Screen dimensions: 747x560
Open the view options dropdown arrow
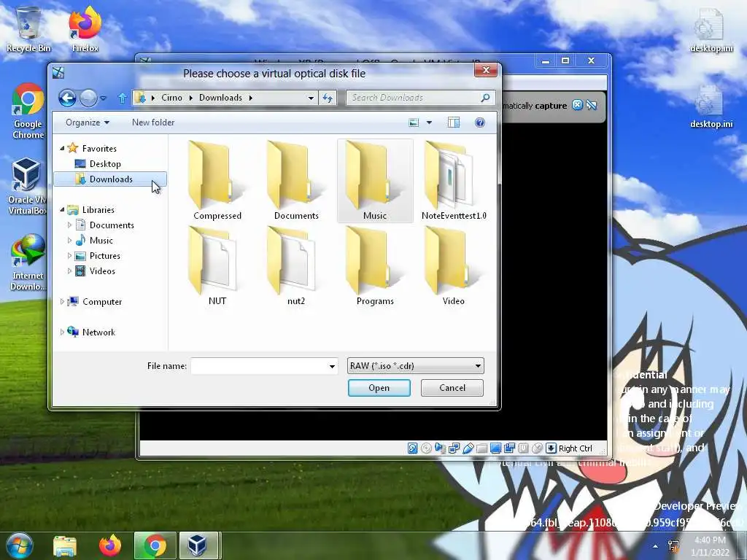(x=429, y=122)
